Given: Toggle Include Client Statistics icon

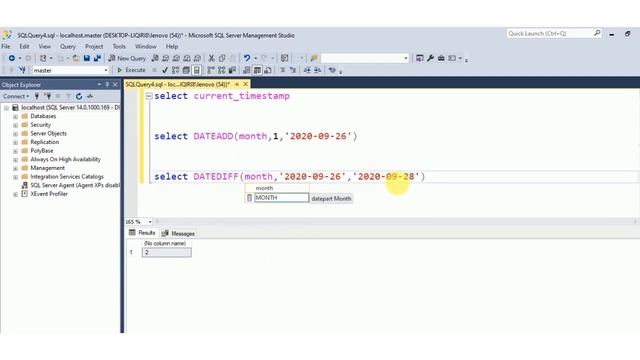Looking at the screenshot, I should click(232, 70).
